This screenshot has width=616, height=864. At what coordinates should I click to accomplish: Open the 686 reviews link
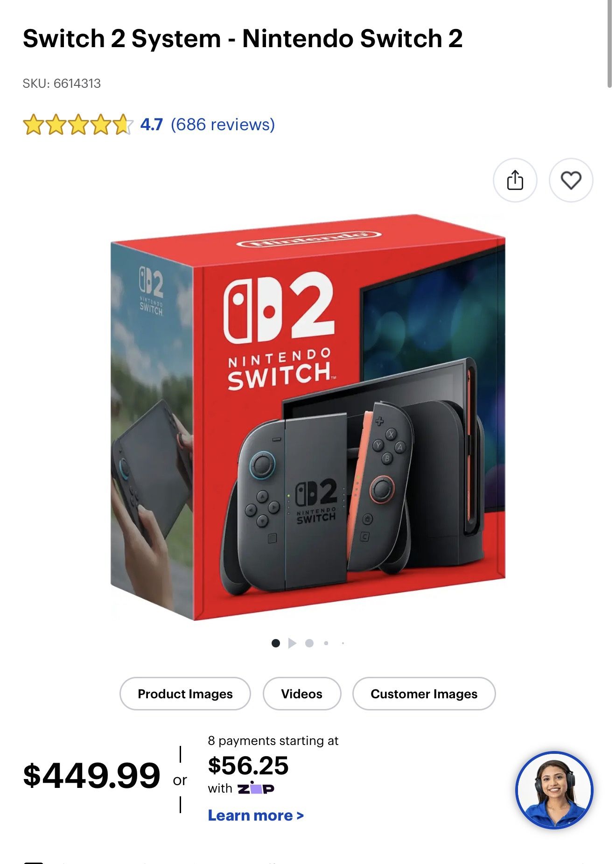tap(223, 125)
